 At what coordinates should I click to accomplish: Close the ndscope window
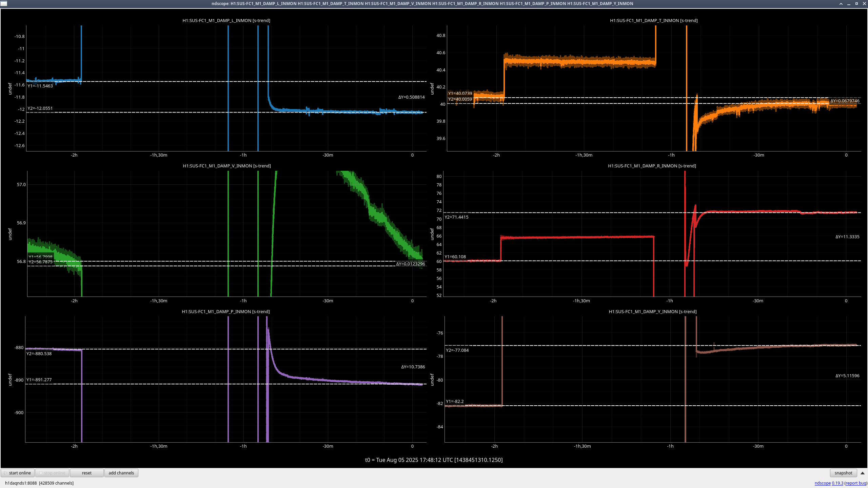[x=864, y=4]
